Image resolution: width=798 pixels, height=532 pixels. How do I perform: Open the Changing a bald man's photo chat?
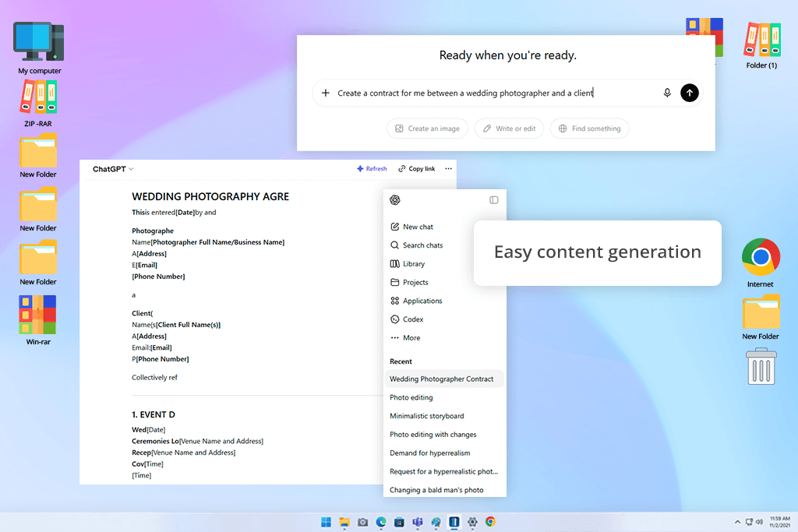coord(436,490)
